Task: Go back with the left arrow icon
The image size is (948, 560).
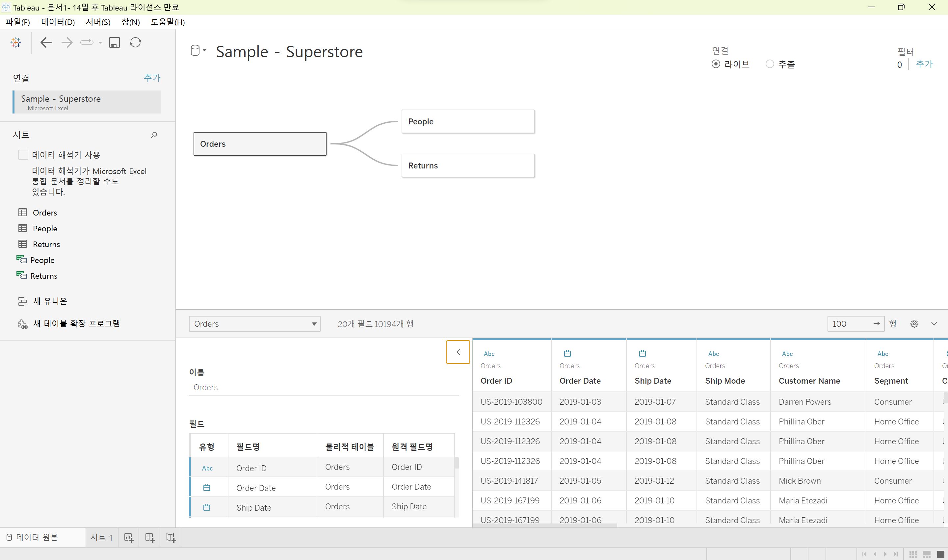Action: point(46,42)
